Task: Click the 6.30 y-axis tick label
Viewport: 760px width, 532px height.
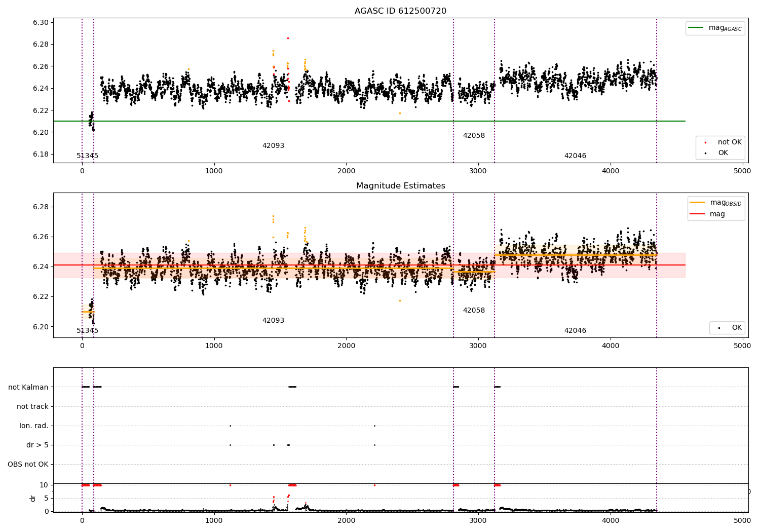Action: point(41,22)
